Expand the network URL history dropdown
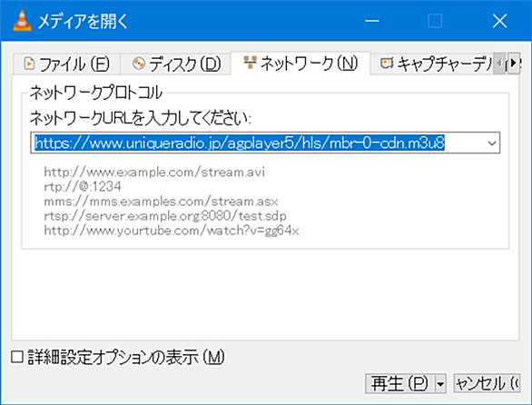Viewport: 532px width, 405px height. click(492, 143)
